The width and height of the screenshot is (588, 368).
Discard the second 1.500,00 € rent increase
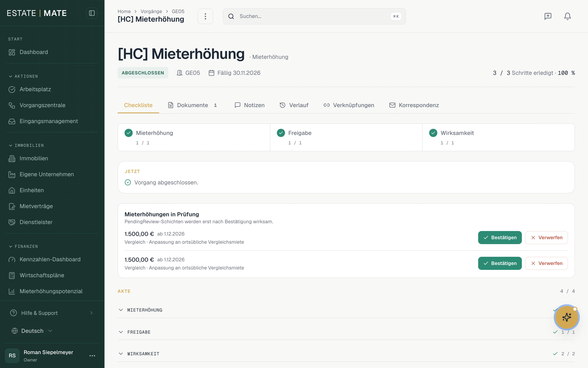546,263
